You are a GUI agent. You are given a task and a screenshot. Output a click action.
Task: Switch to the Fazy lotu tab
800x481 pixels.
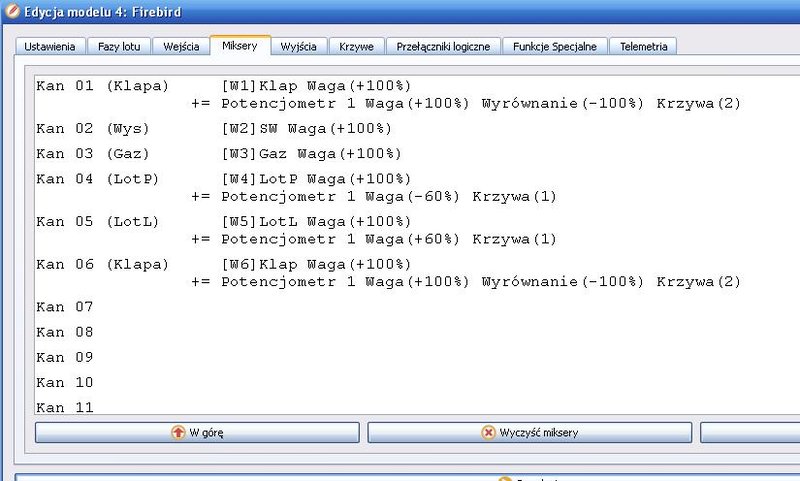pos(119,46)
